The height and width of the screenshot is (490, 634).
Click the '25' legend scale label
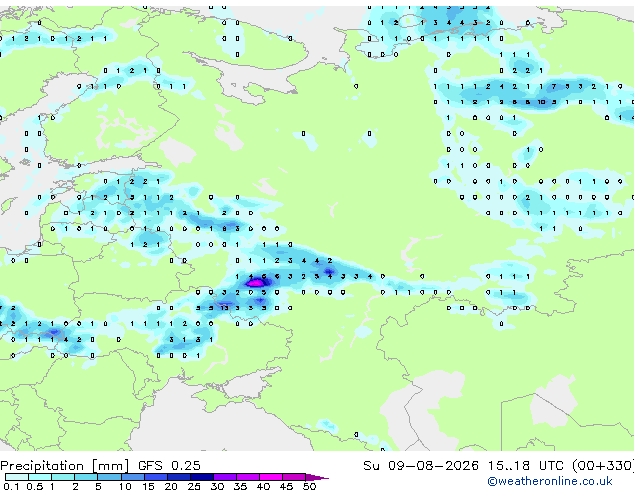(194, 486)
